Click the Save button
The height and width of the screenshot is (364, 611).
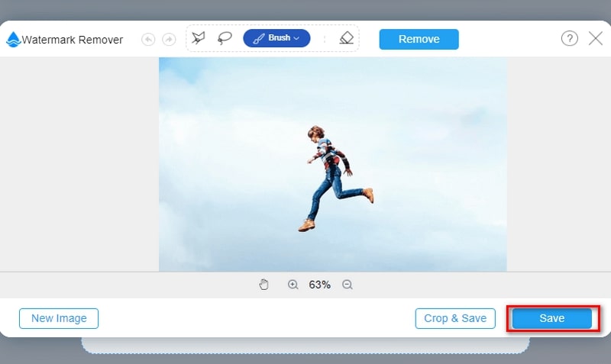pos(551,318)
